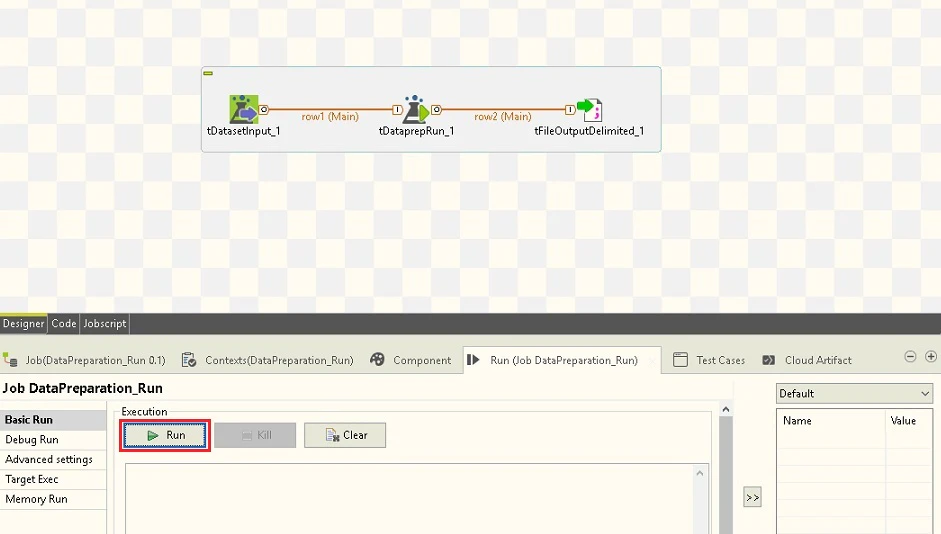
Task: Click the plus icon beside Cloud Artifact
Action: 931,356
